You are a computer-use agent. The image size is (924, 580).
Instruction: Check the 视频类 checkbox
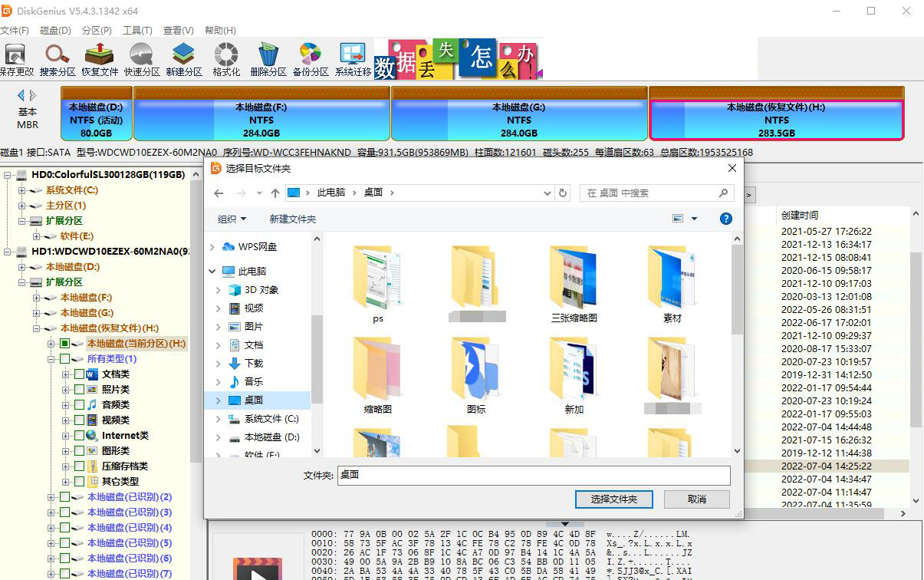point(79,420)
